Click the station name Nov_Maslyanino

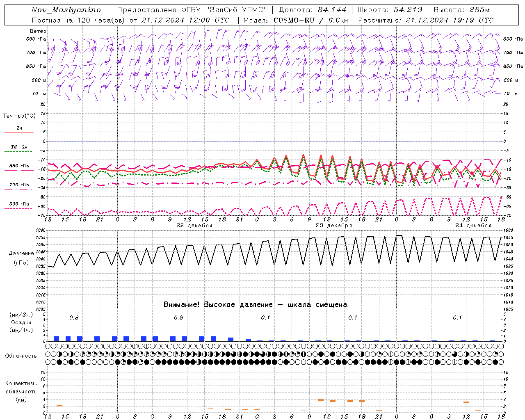(66, 10)
